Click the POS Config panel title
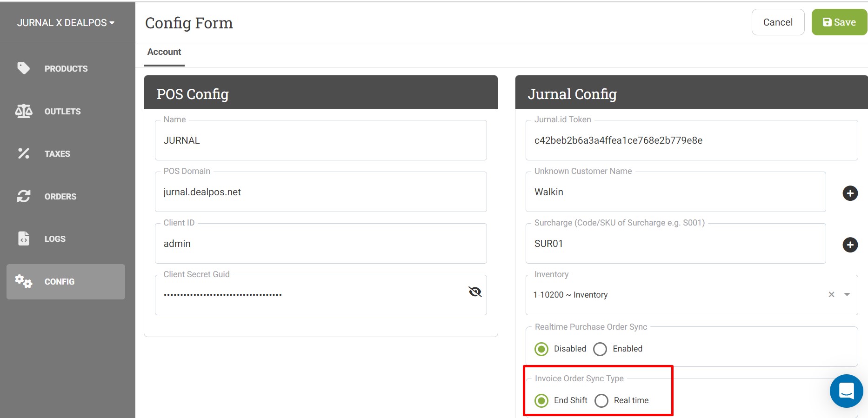 pos(193,94)
